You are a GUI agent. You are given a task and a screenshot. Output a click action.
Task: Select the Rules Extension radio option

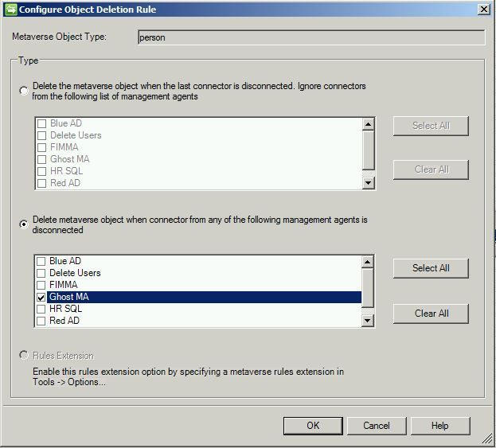point(24,355)
